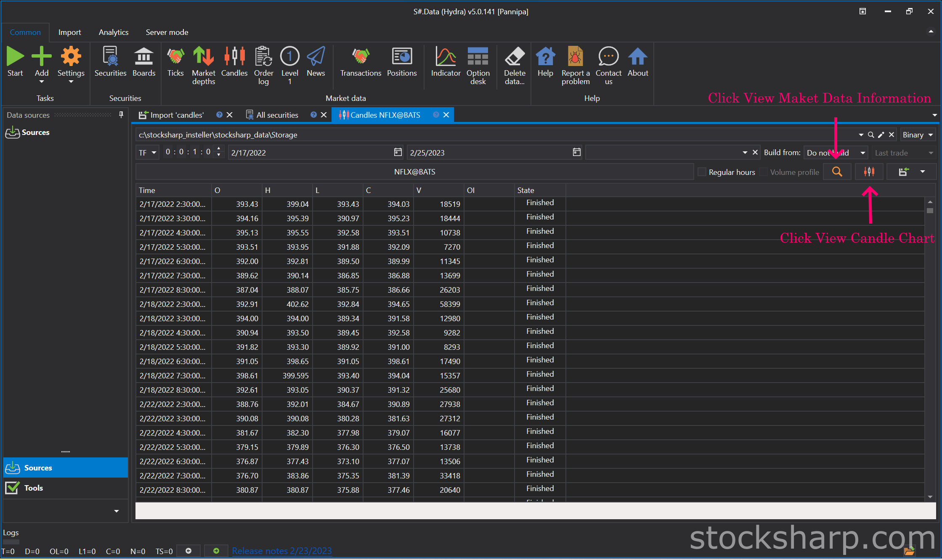The height and width of the screenshot is (560, 942).
Task: Switch to Server mode ribbon tab
Action: pos(167,32)
